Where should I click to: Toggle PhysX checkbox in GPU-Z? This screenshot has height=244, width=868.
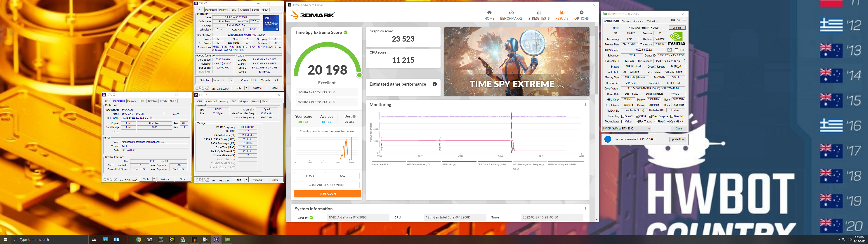655,122
